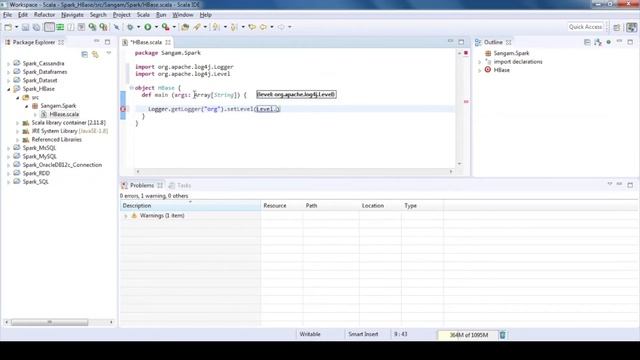This screenshot has width=640, height=360.
Task: Click the editor vertical scroll down arrow
Action: pyautogui.click(x=460, y=164)
